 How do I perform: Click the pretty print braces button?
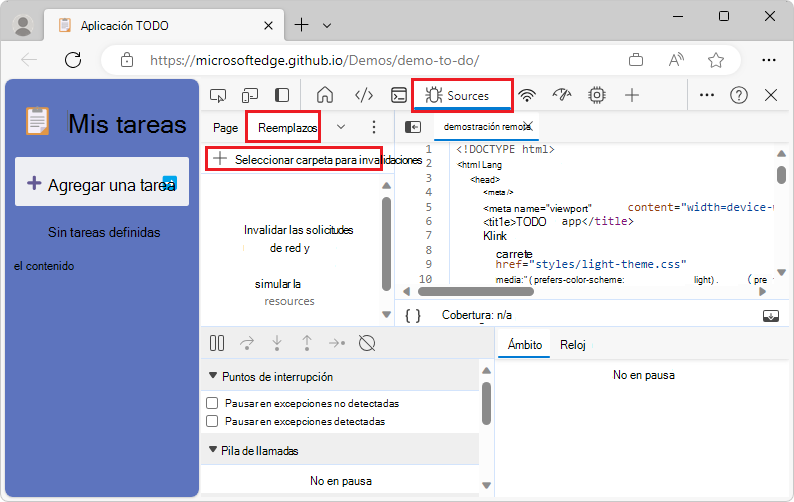[x=413, y=315]
